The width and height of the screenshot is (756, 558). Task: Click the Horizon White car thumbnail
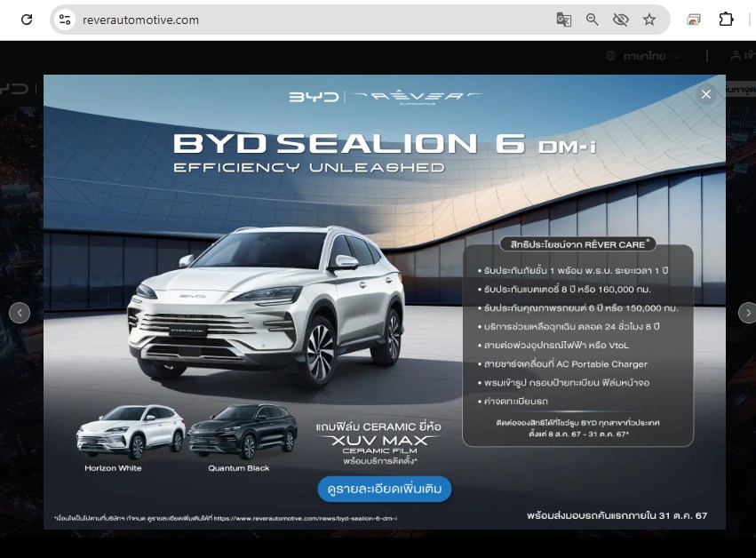tap(131, 431)
